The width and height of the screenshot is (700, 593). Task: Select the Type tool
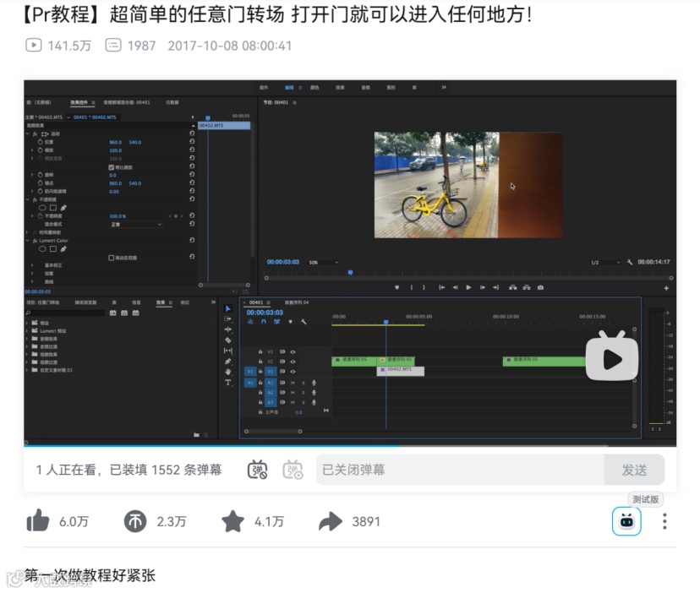(227, 383)
